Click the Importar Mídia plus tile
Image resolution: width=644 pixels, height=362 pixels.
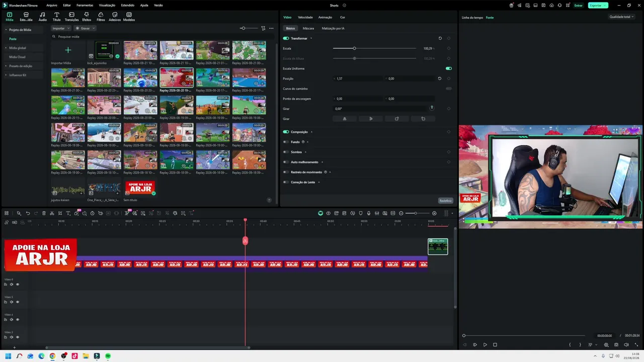[68, 50]
